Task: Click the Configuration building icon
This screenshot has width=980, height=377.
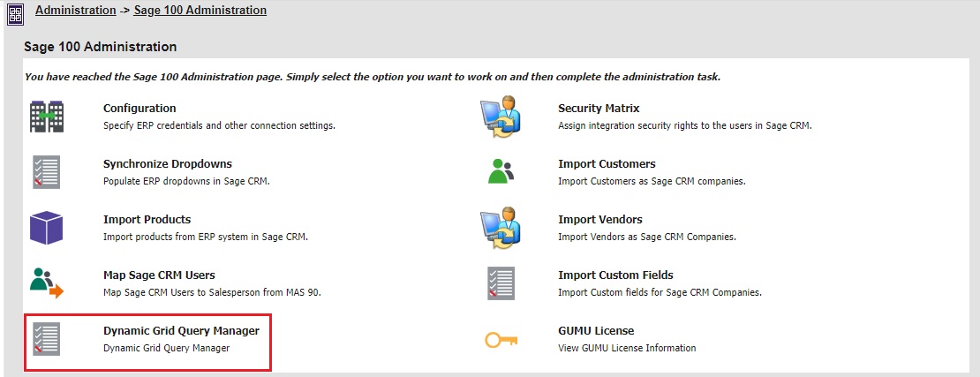Action: (x=47, y=116)
